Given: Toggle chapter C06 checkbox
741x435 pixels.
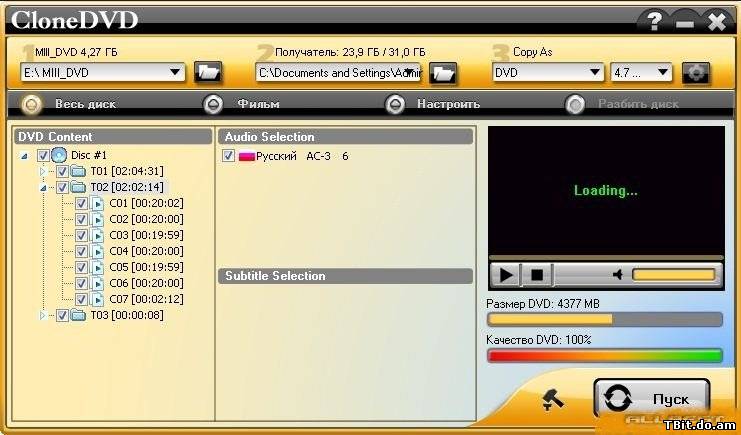Looking at the screenshot, I should [81, 283].
